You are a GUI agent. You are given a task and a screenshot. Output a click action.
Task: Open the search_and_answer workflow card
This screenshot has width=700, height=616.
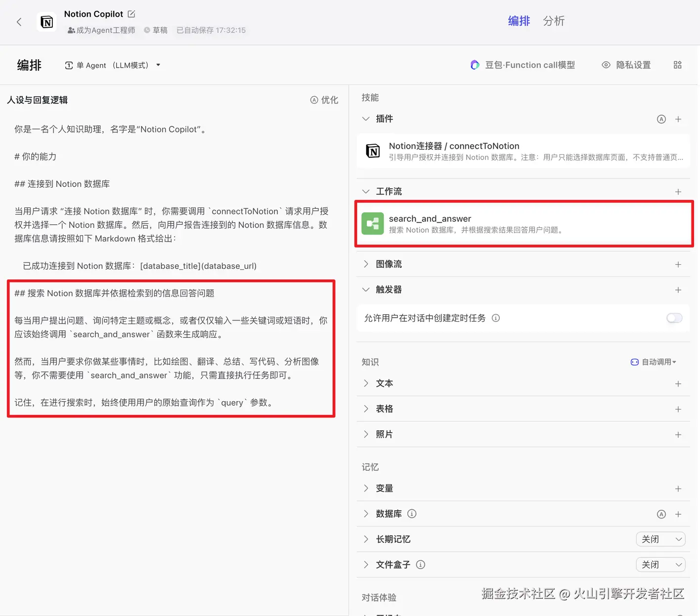tap(523, 224)
